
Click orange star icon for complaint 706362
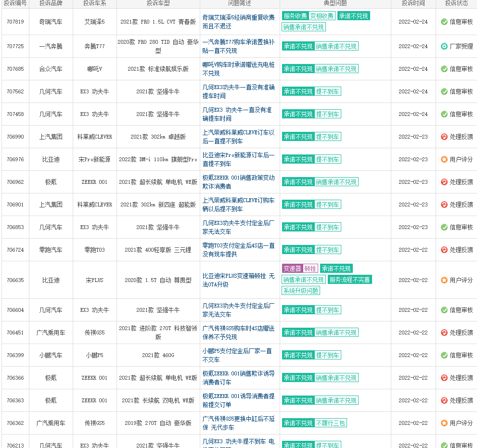[444, 423]
